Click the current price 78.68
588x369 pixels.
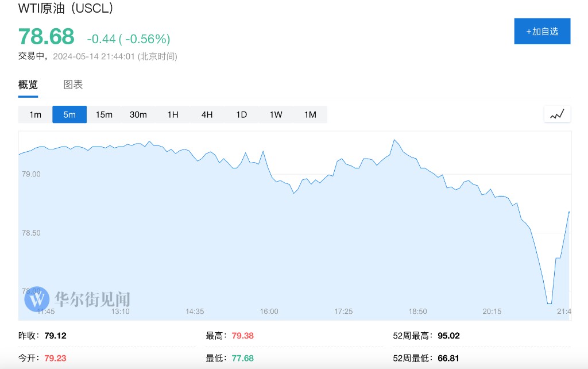(47, 37)
